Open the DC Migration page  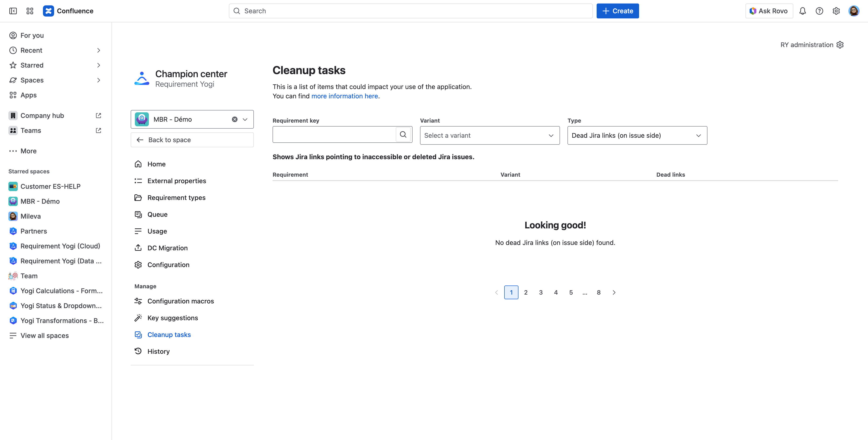click(x=168, y=248)
